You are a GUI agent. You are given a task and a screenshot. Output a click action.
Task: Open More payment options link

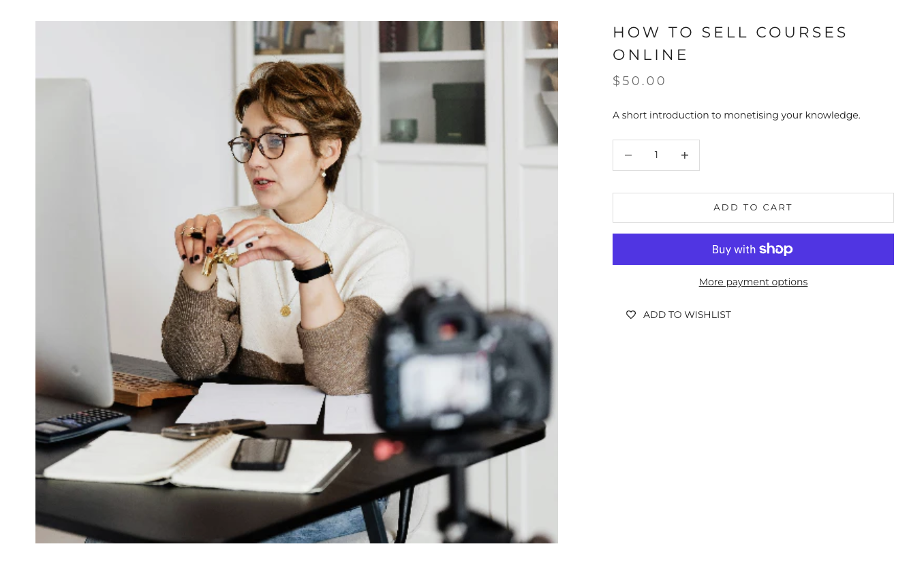[x=753, y=282]
